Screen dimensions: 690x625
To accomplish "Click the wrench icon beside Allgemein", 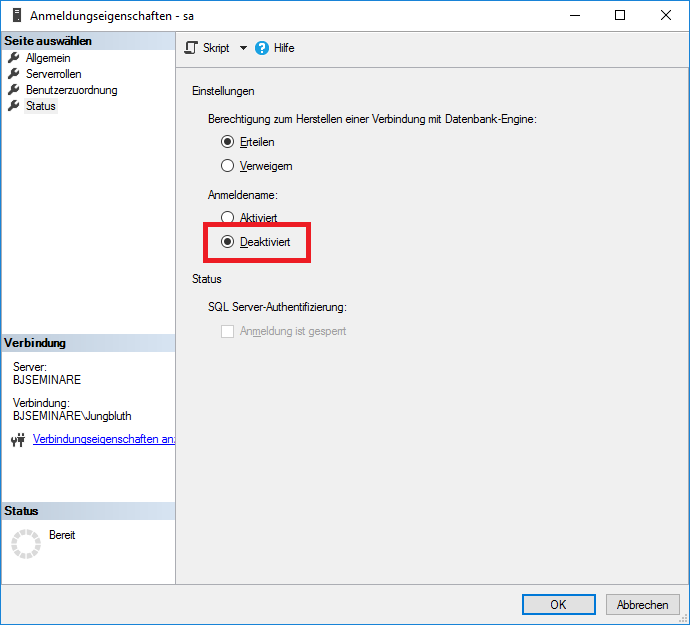I will (14, 58).
